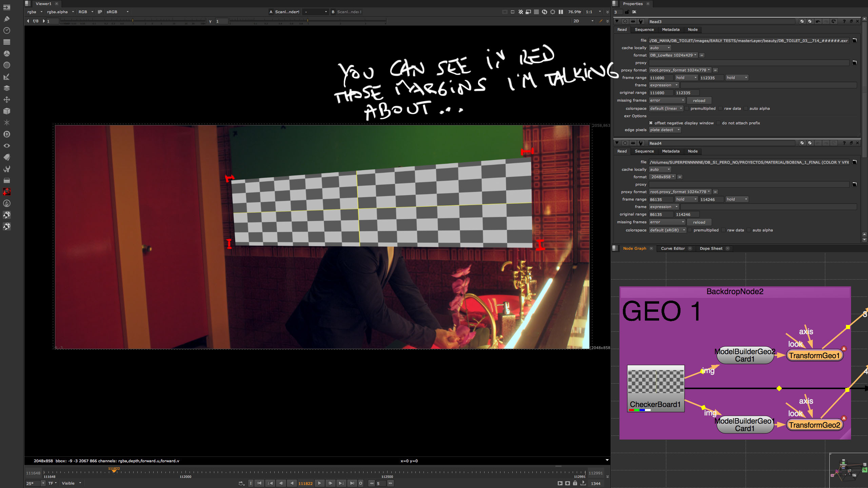Click reload button in Read3 panel
868x488 pixels.
(699, 101)
